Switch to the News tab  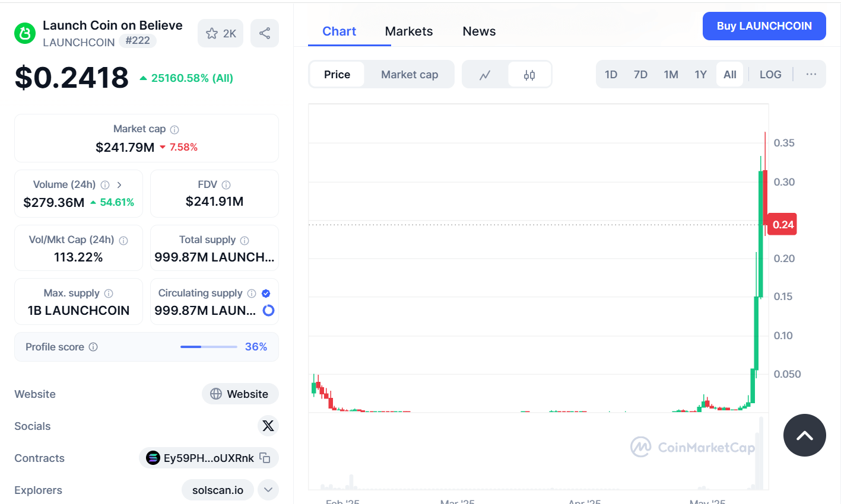coord(479,31)
